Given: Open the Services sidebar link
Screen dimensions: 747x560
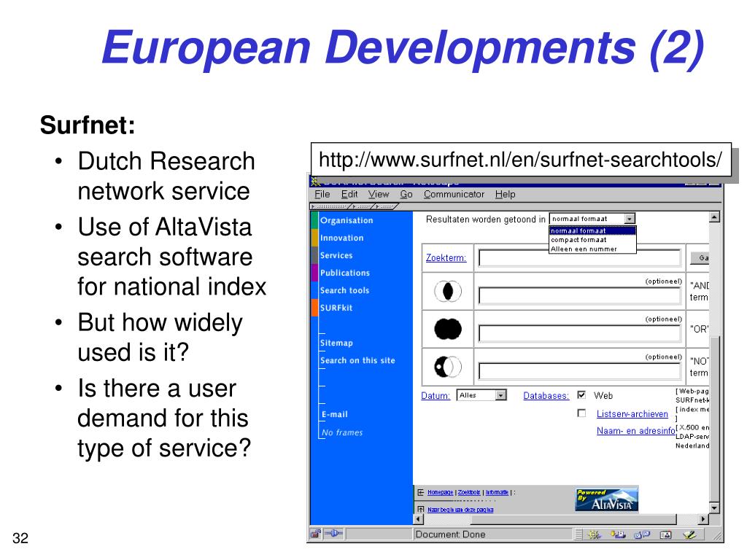Looking at the screenshot, I should click(336, 256).
